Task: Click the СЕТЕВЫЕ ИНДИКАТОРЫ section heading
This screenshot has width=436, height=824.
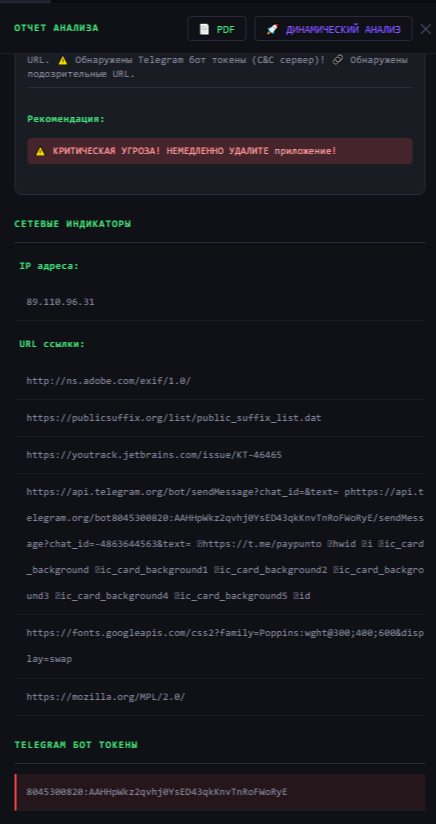Action: 72,224
